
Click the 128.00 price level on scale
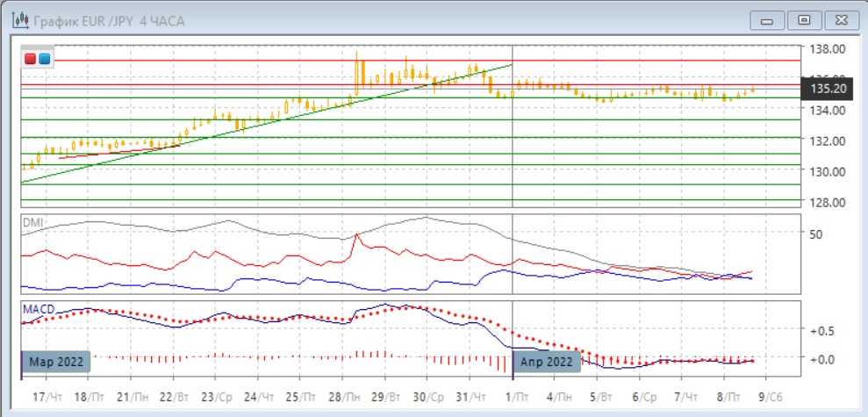(x=828, y=202)
